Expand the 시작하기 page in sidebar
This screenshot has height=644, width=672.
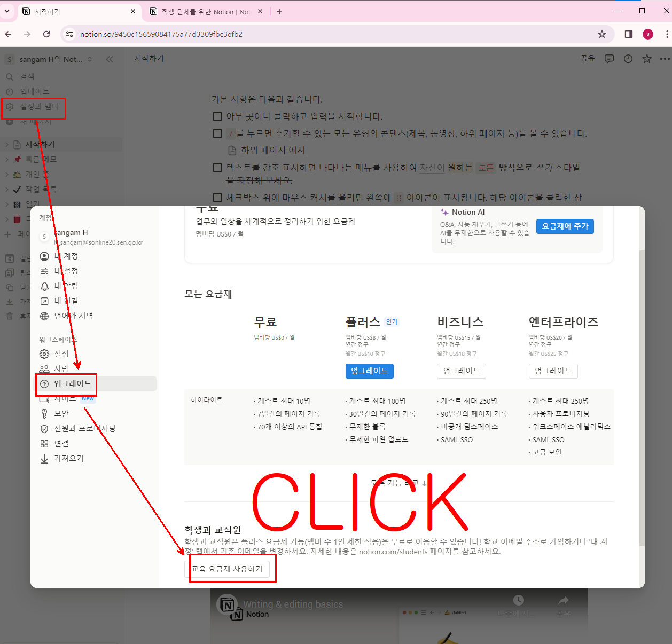point(7,145)
